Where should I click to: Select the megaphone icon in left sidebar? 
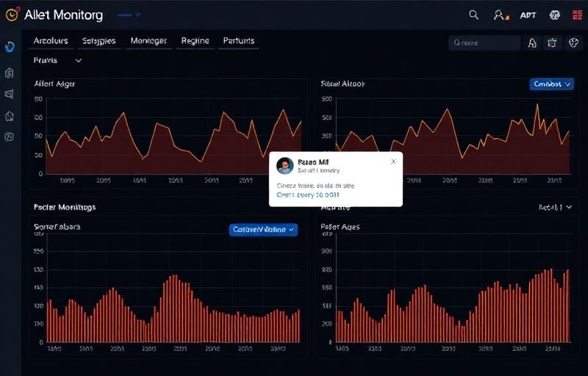click(x=10, y=94)
